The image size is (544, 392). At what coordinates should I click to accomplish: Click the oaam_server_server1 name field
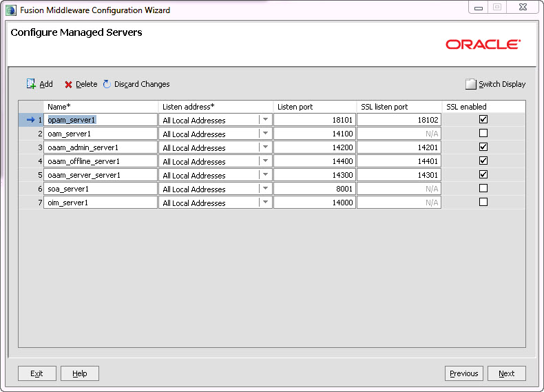point(101,175)
